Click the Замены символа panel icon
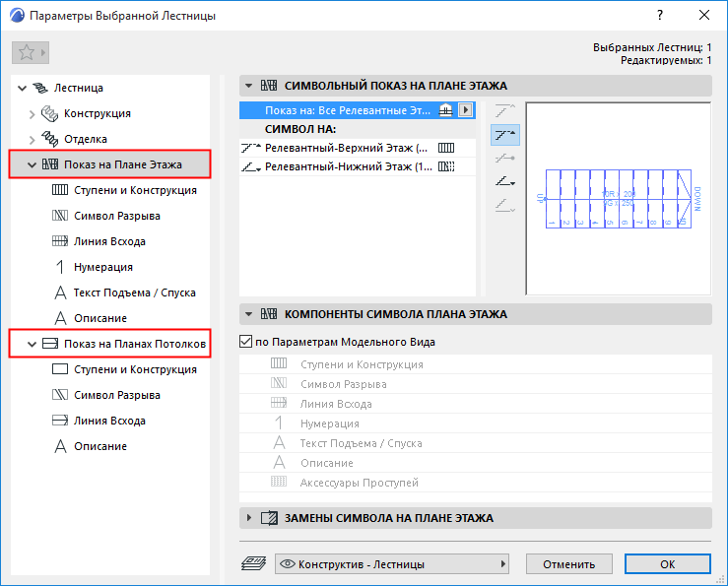The height and width of the screenshot is (586, 728). pos(269,518)
